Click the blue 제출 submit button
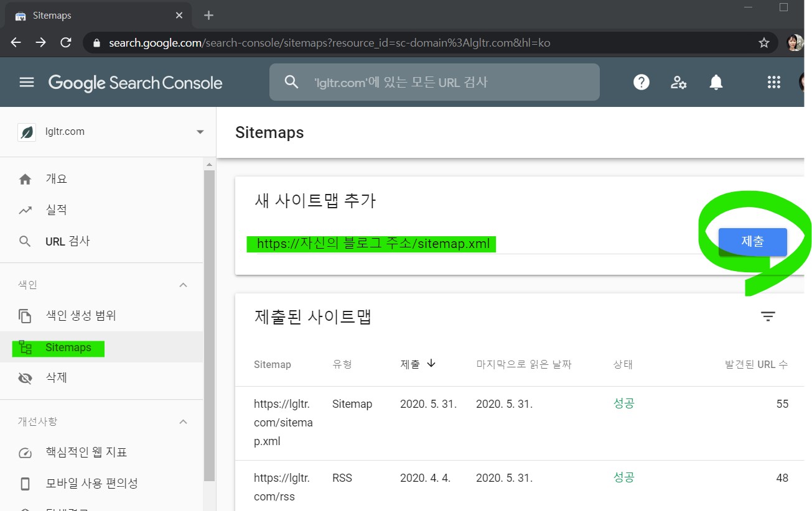Viewport: 812px width, 511px height. pyautogui.click(x=753, y=242)
